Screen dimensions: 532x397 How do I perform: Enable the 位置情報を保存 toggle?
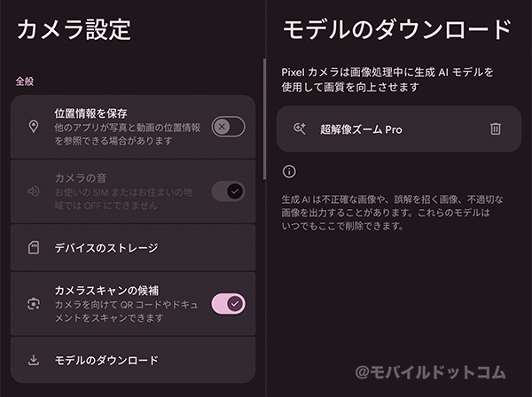[x=229, y=127]
